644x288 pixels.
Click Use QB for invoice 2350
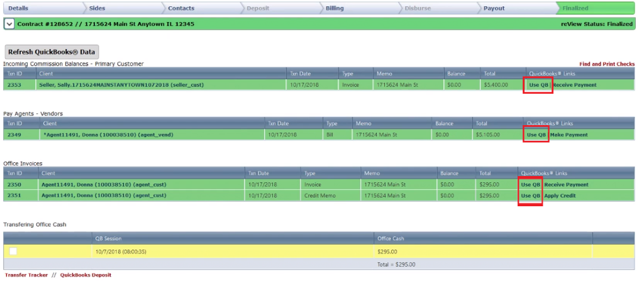point(530,185)
